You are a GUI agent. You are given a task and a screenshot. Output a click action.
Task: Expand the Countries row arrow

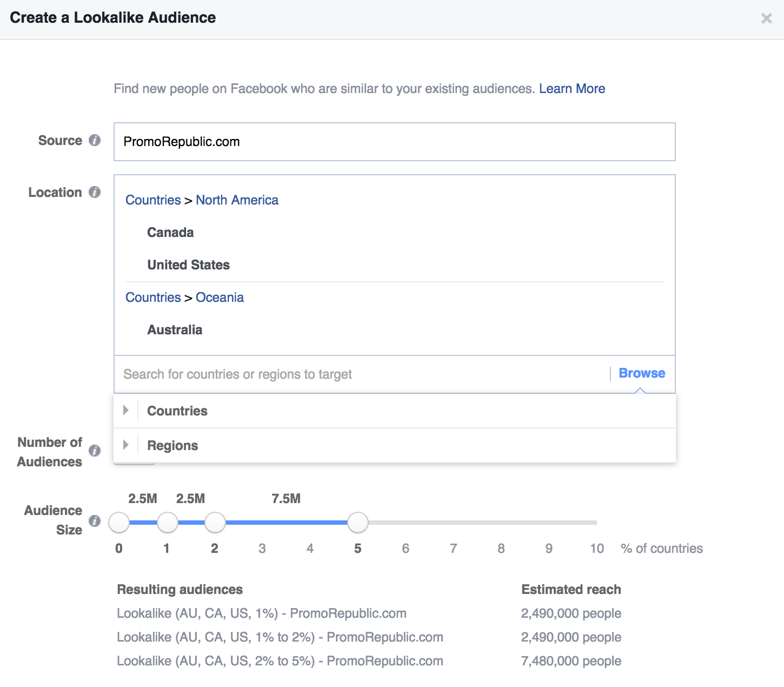[126, 410]
